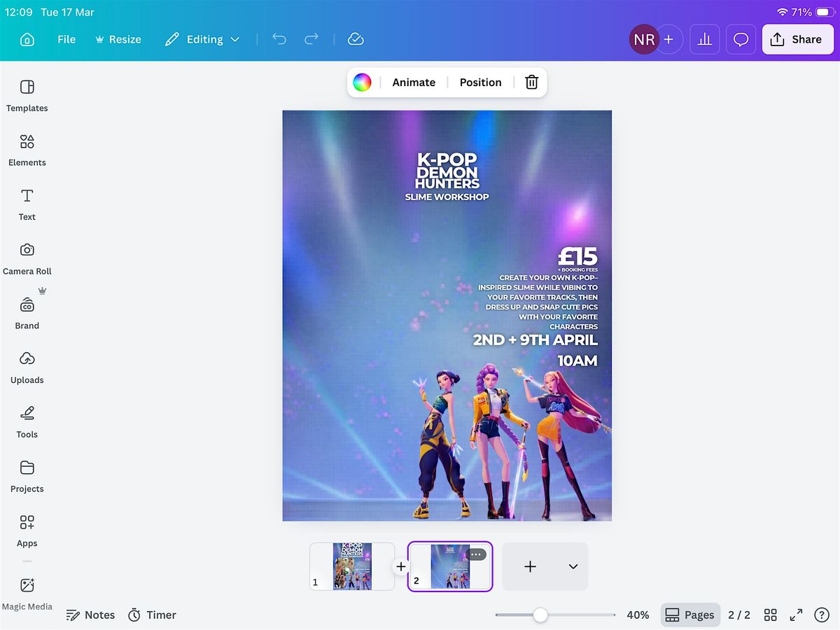Switch to grid view of pages

(771, 615)
